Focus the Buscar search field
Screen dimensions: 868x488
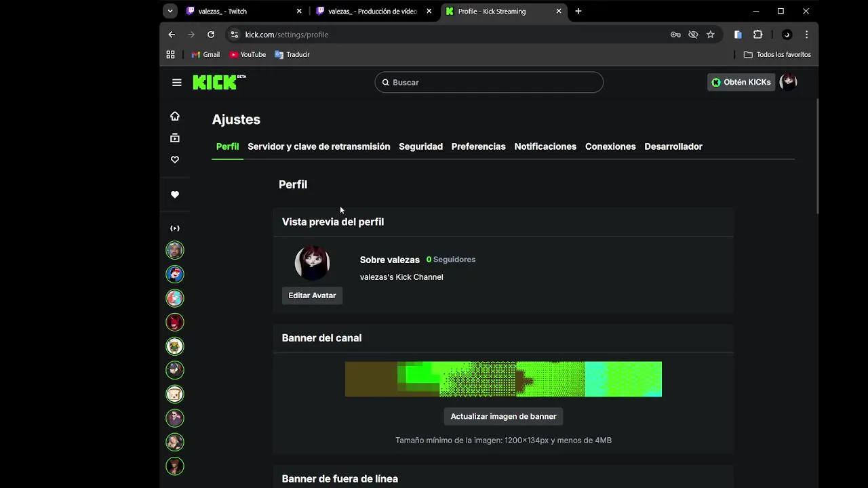[489, 83]
